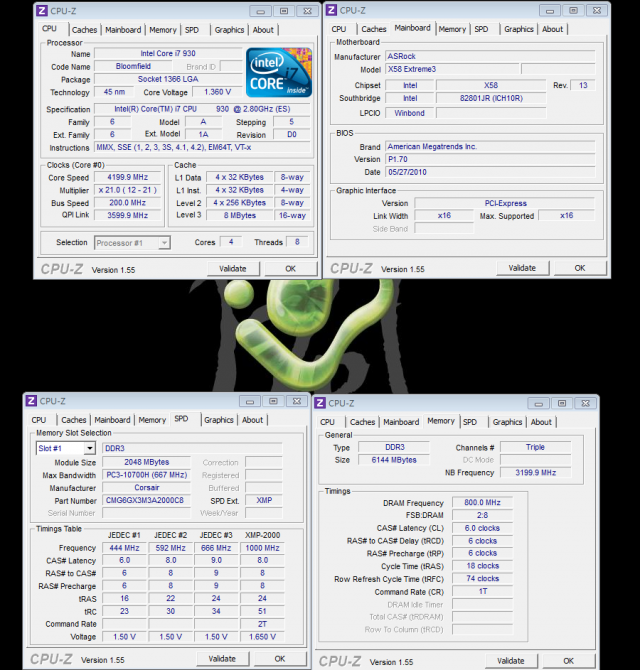Open Caches tab in the SPD window
This screenshot has height=671, width=640.
(x=74, y=420)
